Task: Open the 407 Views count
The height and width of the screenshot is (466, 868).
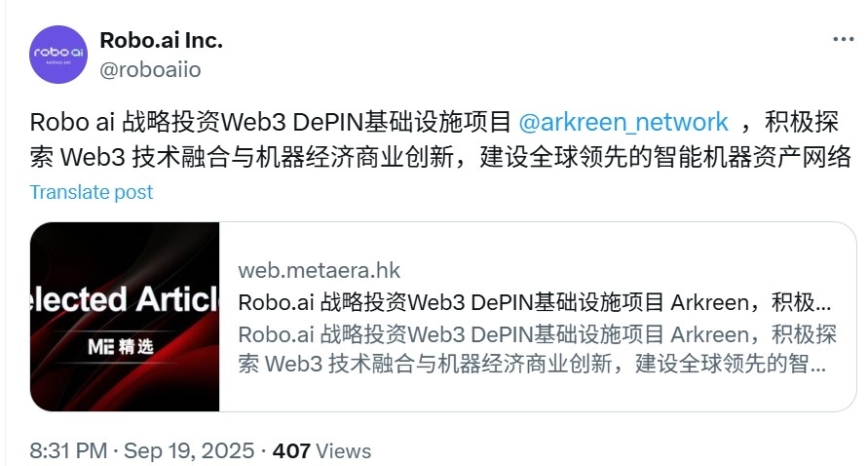Action: (321, 450)
